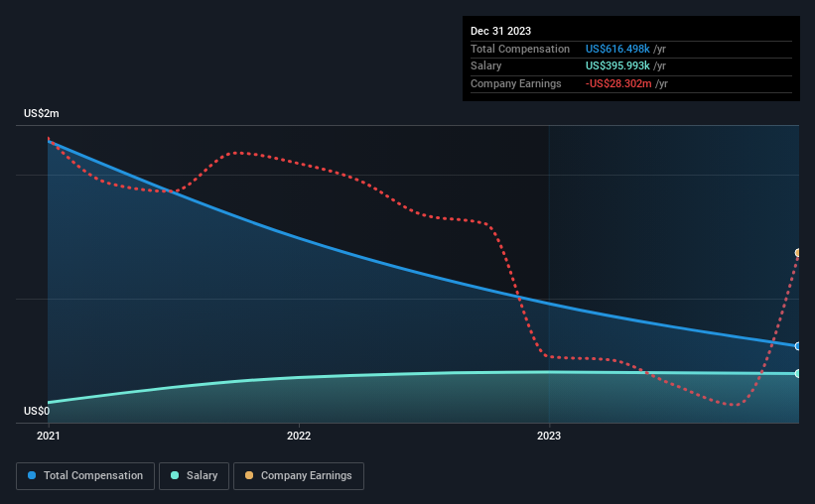Select the orange Company Earnings endpoint marker
Image resolution: width=815 pixels, height=504 pixels.
pyautogui.click(x=798, y=253)
